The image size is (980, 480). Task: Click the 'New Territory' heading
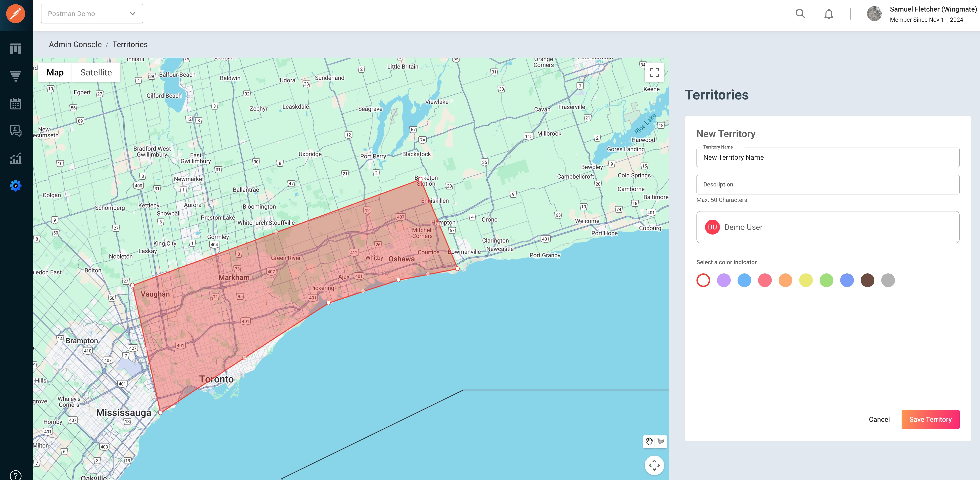pyautogui.click(x=726, y=134)
